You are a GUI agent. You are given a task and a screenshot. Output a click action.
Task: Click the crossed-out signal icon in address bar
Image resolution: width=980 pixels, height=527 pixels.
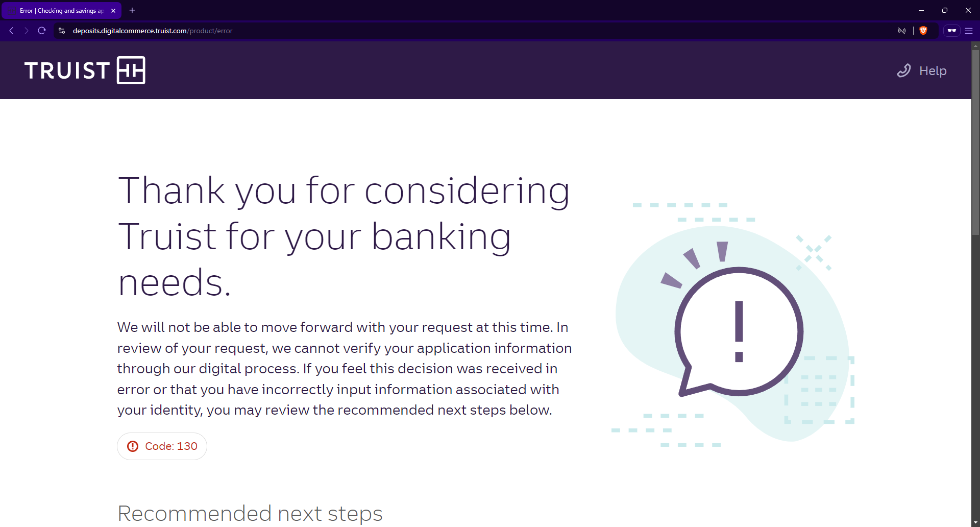[902, 31]
